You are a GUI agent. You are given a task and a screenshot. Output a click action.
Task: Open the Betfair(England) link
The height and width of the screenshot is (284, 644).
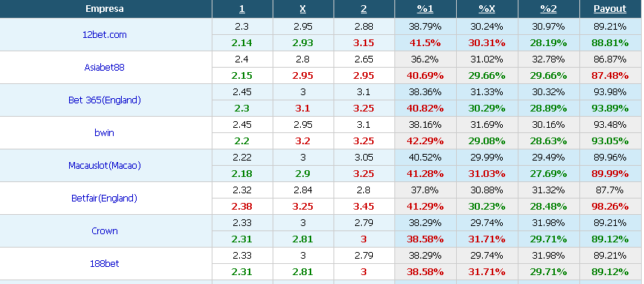tap(104, 198)
